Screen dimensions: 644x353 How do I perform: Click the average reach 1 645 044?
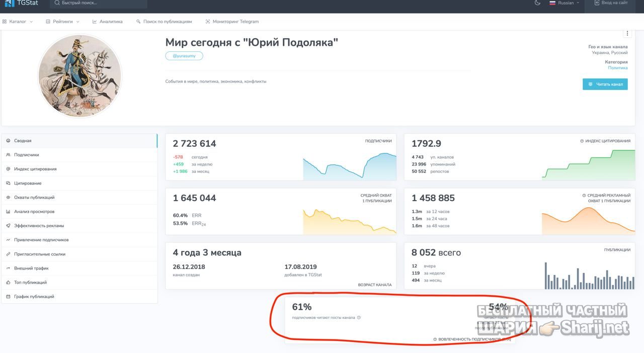coord(195,198)
